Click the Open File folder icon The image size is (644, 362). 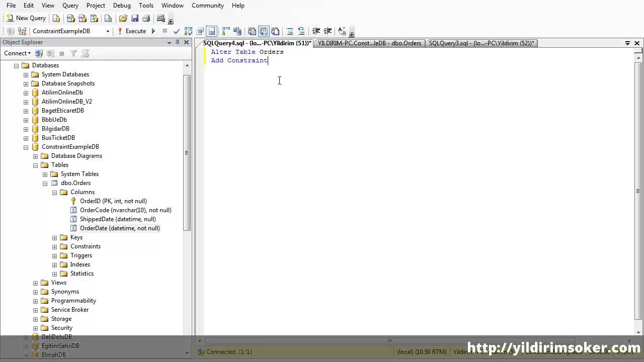(123, 18)
